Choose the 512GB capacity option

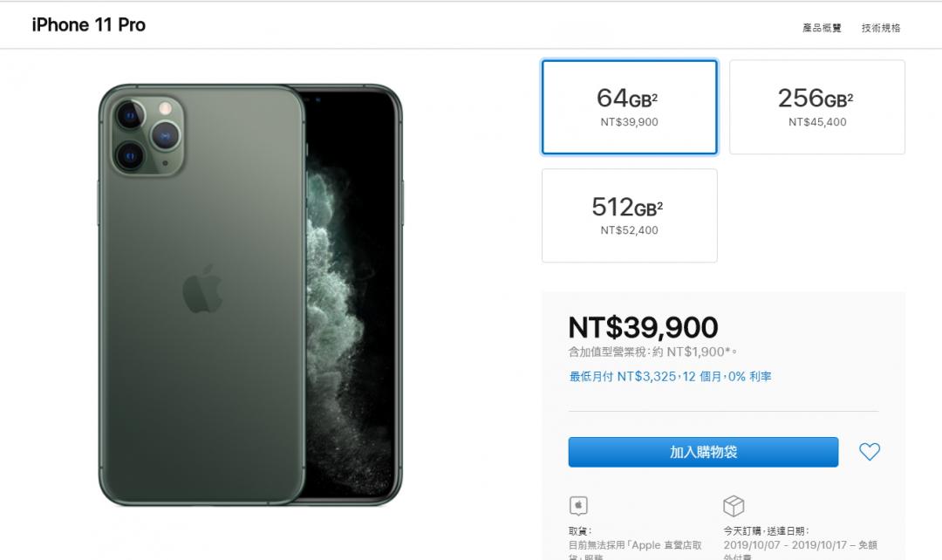coord(629,215)
